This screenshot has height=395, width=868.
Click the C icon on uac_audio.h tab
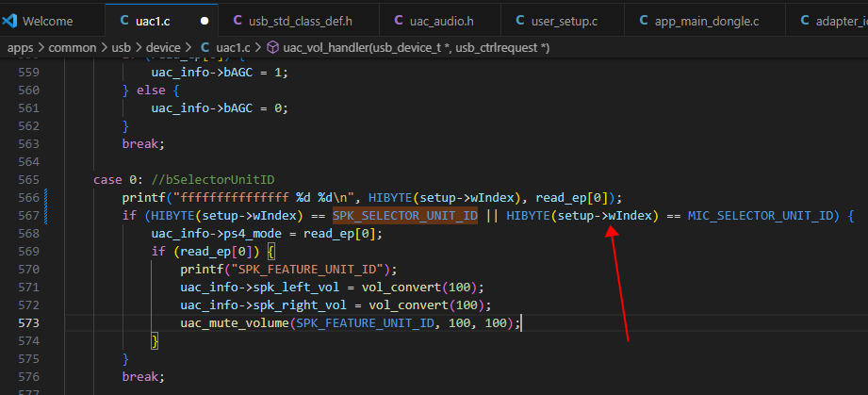tap(399, 21)
